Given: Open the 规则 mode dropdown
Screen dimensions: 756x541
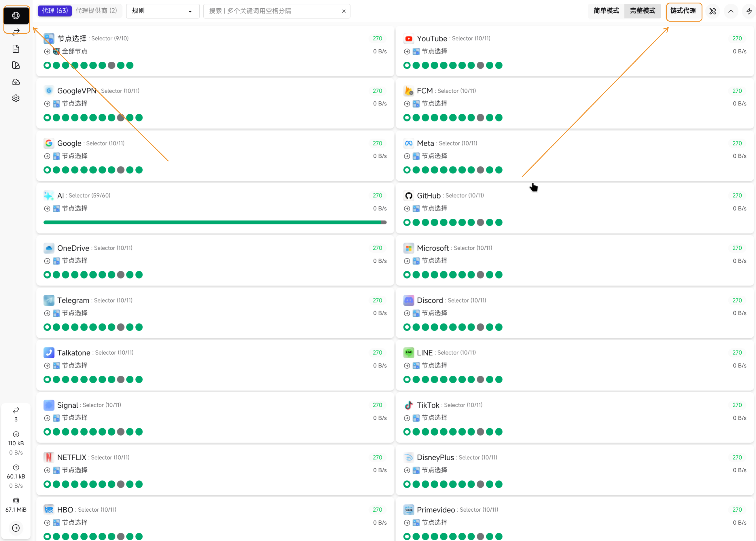Looking at the screenshot, I should coord(162,11).
